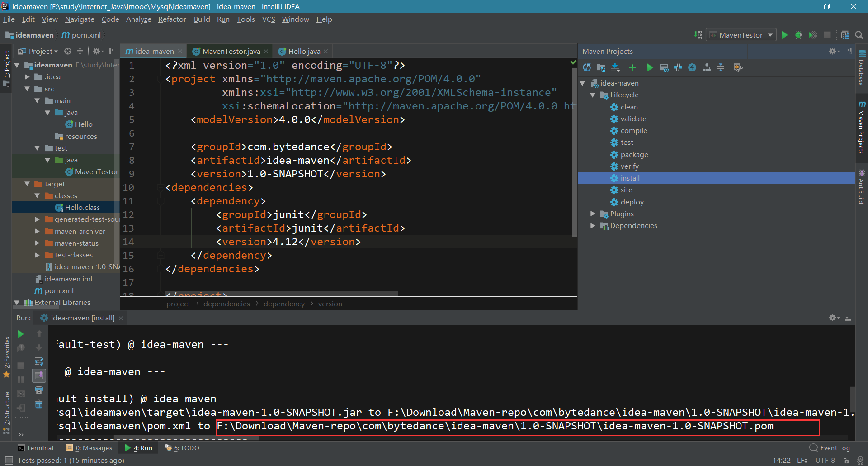Viewport: 868px width, 466px height.
Task: Click the editor vertical scrollbar
Action: click(575, 152)
